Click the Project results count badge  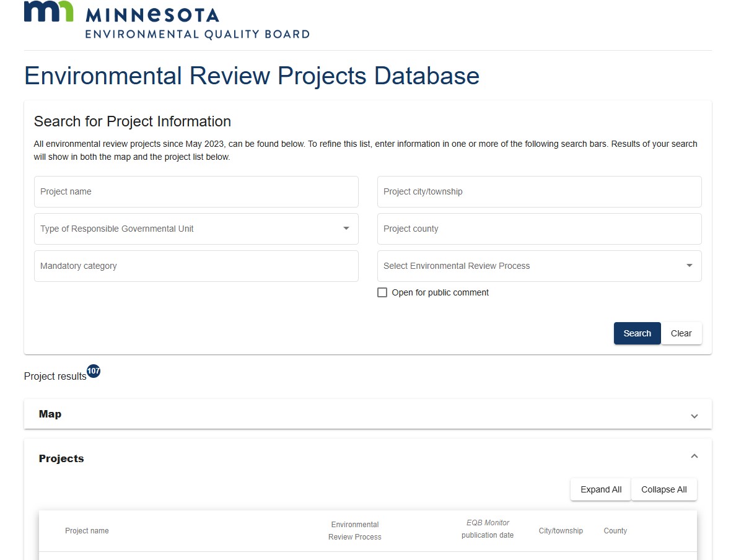click(x=94, y=370)
